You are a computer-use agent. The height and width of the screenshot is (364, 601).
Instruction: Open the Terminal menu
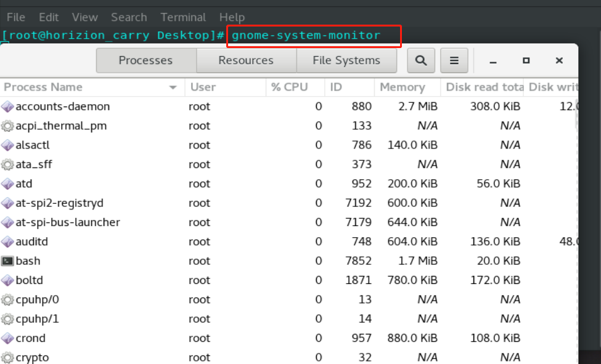click(x=182, y=17)
